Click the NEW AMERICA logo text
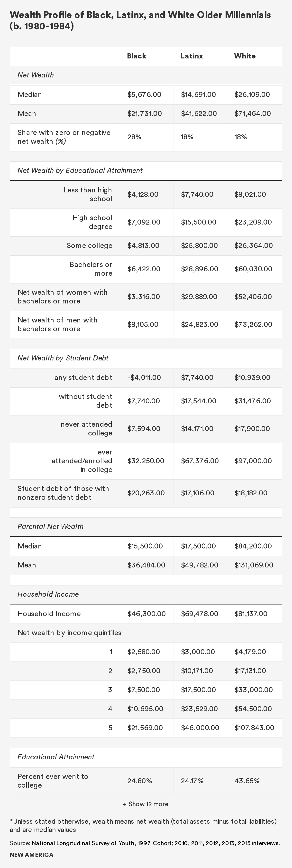 point(32,855)
